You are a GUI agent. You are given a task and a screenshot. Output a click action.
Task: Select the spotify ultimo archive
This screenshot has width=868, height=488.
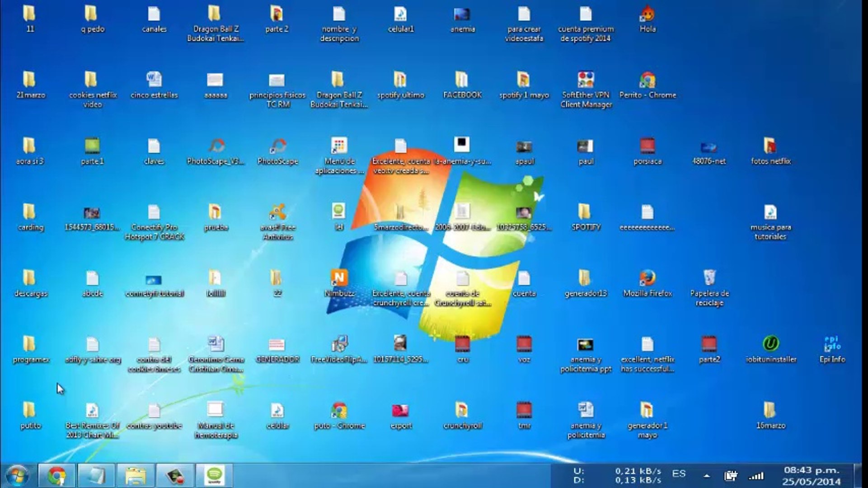click(x=401, y=85)
